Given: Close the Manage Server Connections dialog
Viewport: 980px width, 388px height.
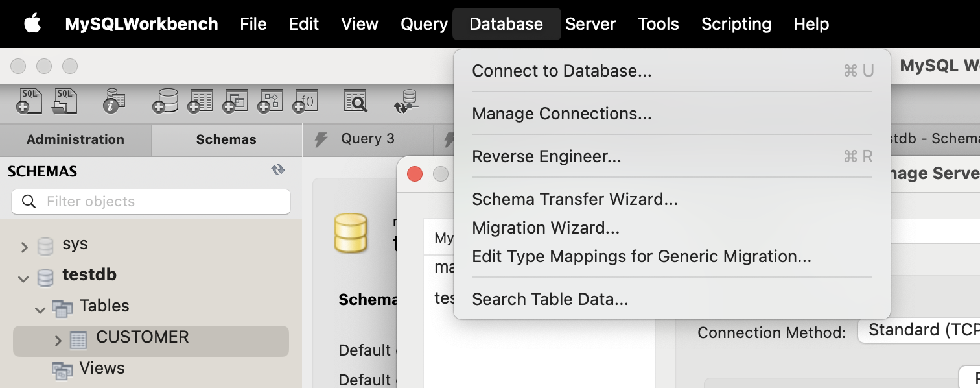Looking at the screenshot, I should point(415,174).
